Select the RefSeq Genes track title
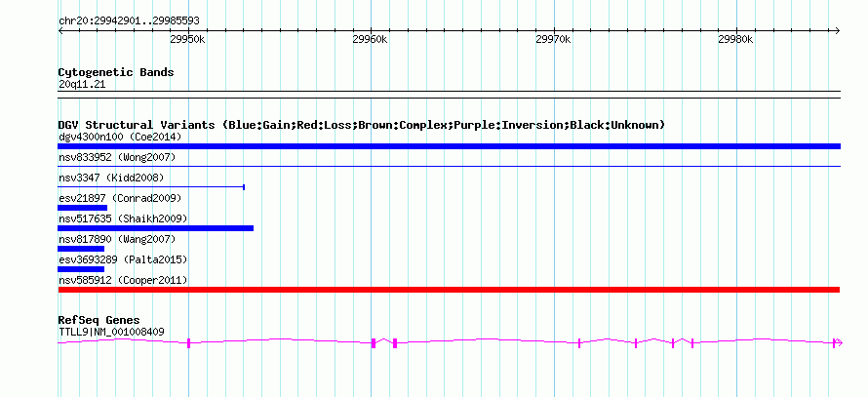 coord(99,320)
